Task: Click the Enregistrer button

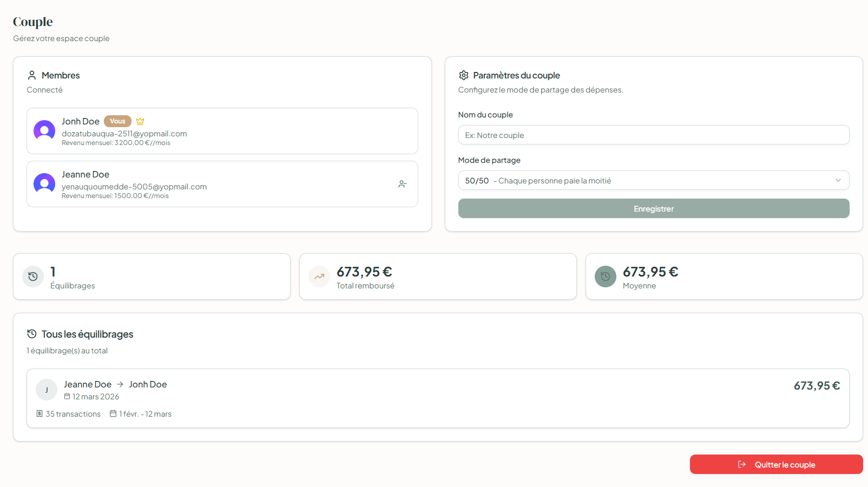Action: pos(654,208)
